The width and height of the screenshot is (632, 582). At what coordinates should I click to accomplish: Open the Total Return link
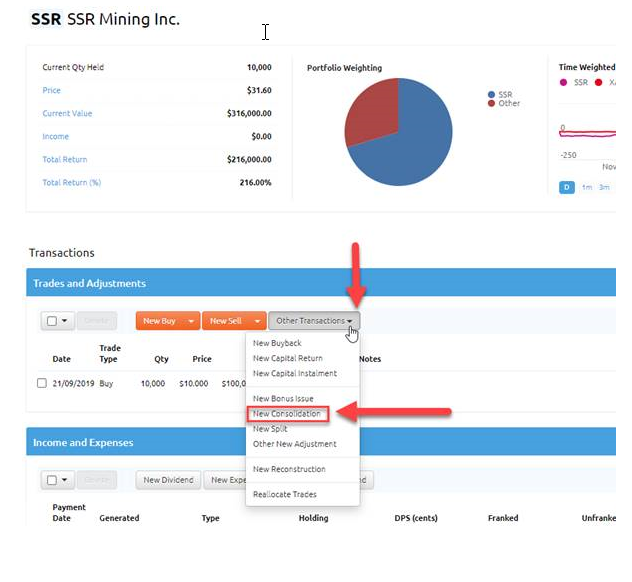65,160
